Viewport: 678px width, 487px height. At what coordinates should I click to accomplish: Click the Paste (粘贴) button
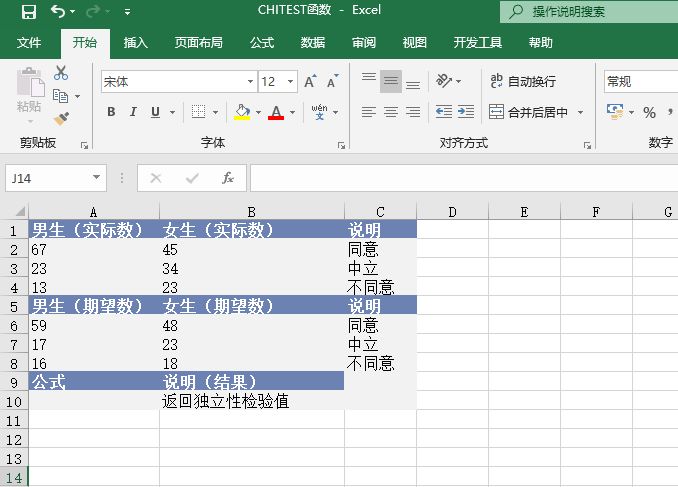(x=29, y=92)
